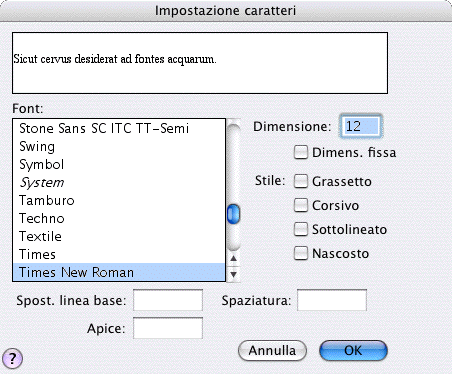Click the Dimensione size field
452x374 pixels.
tap(361, 126)
